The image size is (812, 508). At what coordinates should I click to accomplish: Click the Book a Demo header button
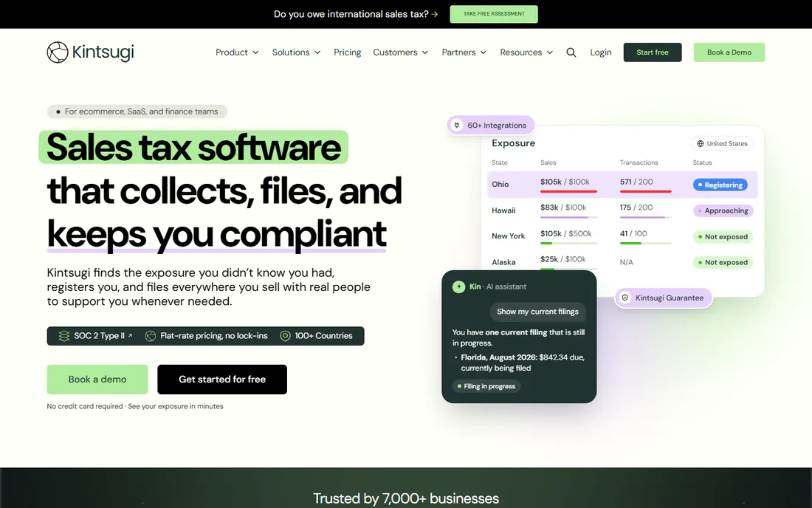(x=729, y=52)
